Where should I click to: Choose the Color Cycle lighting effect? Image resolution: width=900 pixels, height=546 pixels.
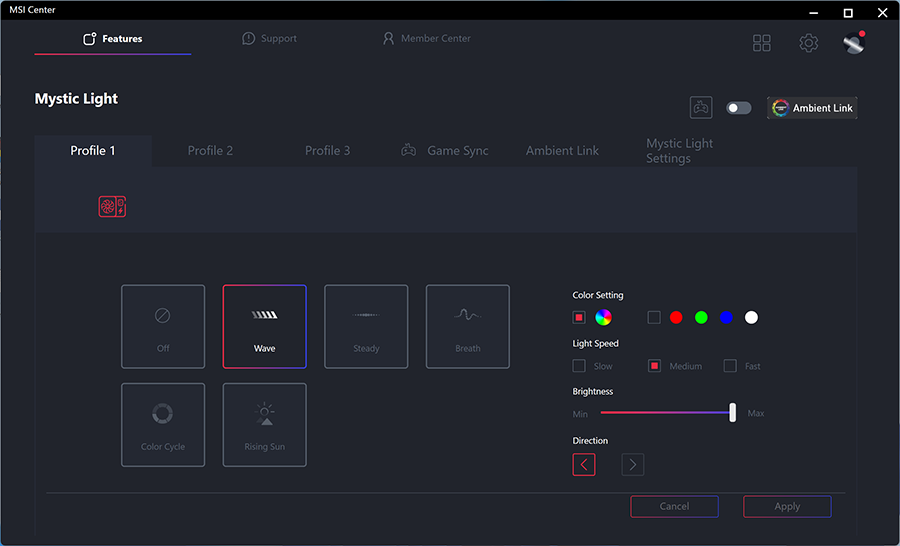tap(163, 425)
